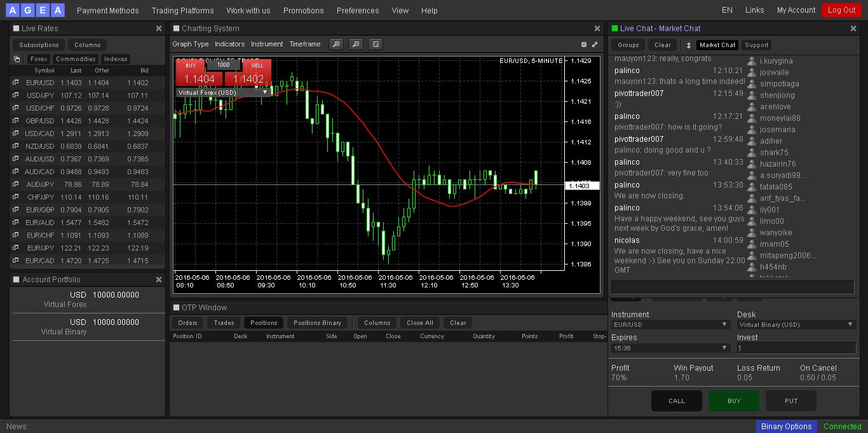This screenshot has width=868, height=433.
Task: Toggle the Commodities rates filter
Action: click(x=76, y=59)
